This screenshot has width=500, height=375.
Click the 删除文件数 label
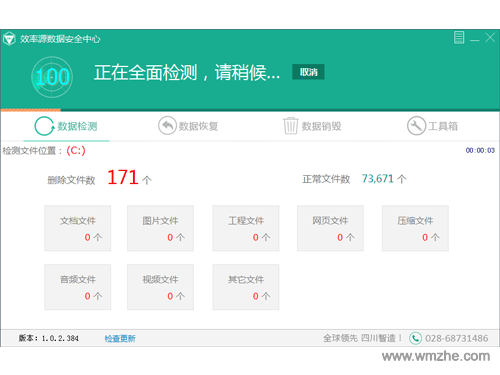pos(71,180)
